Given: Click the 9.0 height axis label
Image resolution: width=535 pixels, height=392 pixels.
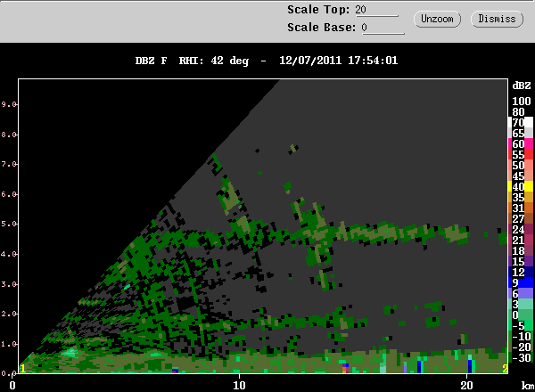Looking at the screenshot, I should 9,104.
